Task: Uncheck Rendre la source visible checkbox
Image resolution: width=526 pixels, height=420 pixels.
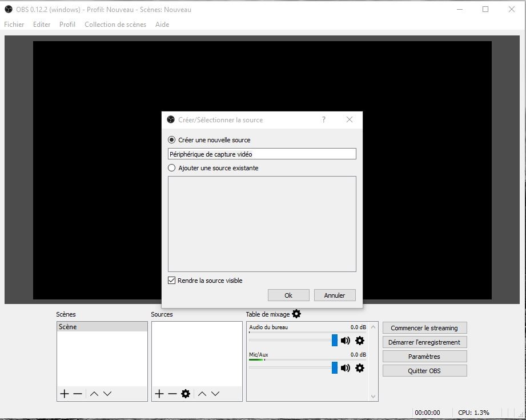Action: pyautogui.click(x=172, y=281)
